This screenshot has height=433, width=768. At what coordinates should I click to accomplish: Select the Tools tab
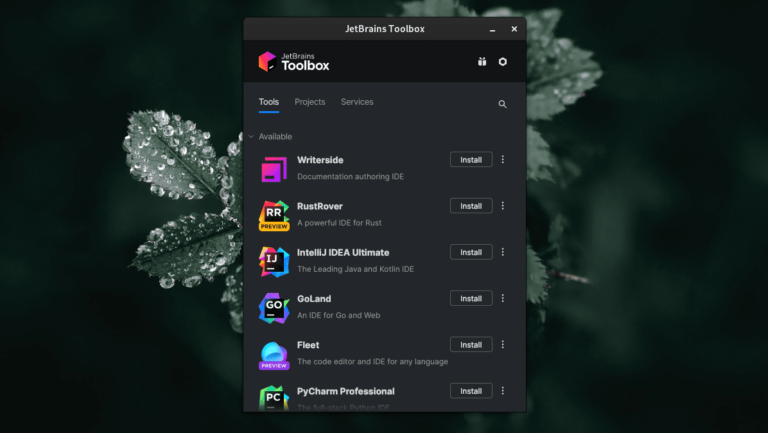tap(269, 102)
